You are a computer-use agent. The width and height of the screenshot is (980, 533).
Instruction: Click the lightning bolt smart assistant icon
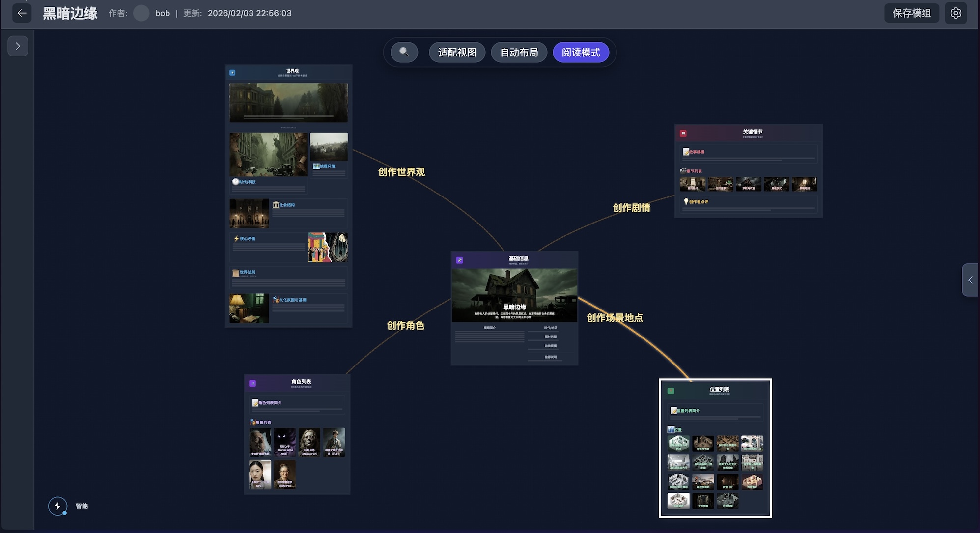pos(57,506)
